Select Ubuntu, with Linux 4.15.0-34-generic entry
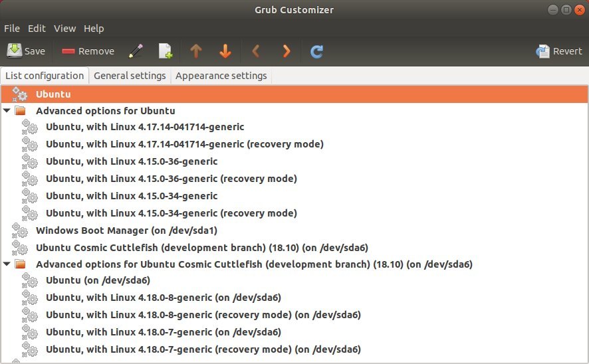 click(294, 196)
